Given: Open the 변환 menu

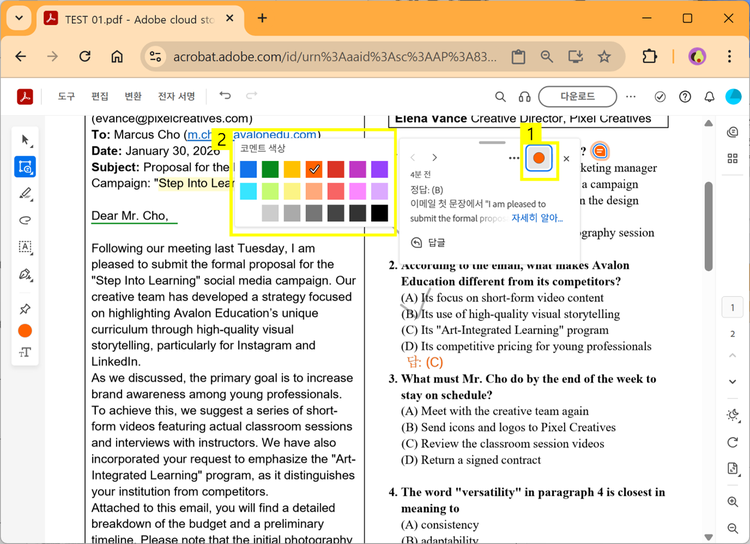Looking at the screenshot, I should (x=133, y=97).
